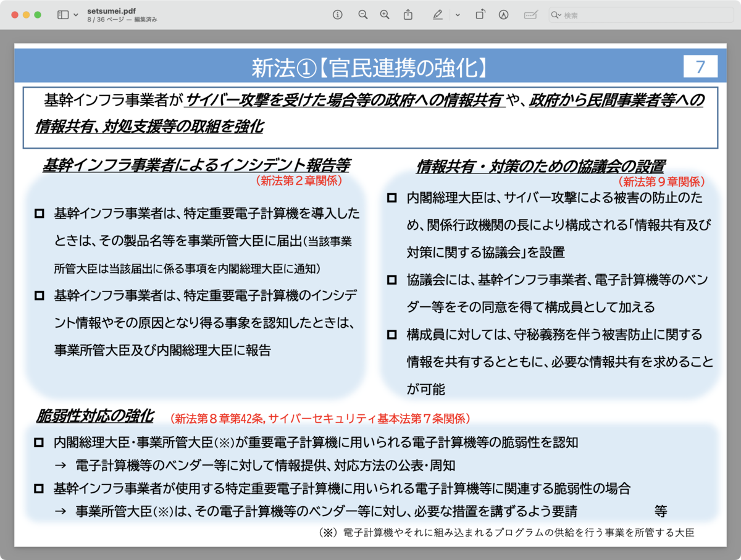Click the red note （新法第２章関係）
This screenshot has height=560, width=741.
(x=298, y=182)
